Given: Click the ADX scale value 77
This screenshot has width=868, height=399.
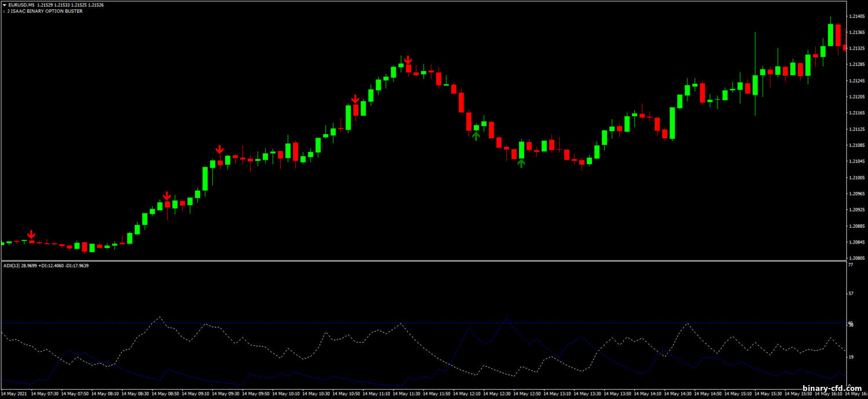Looking at the screenshot, I should (851, 265).
